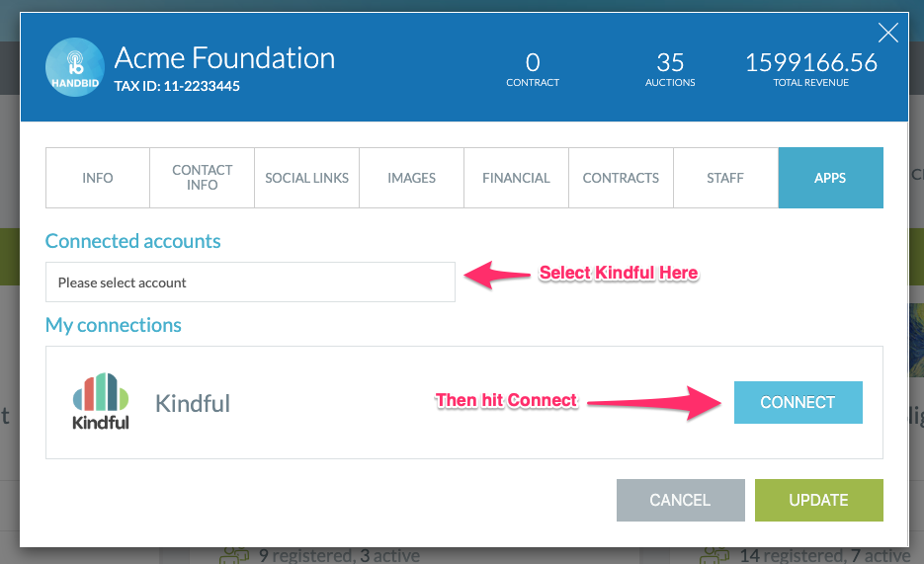Click the Kindful app logo
924x564 pixels.
coord(101,401)
